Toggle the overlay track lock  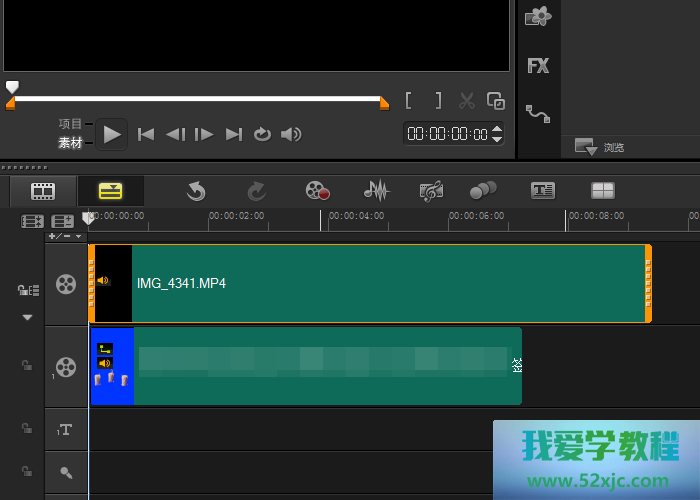pyautogui.click(x=27, y=366)
